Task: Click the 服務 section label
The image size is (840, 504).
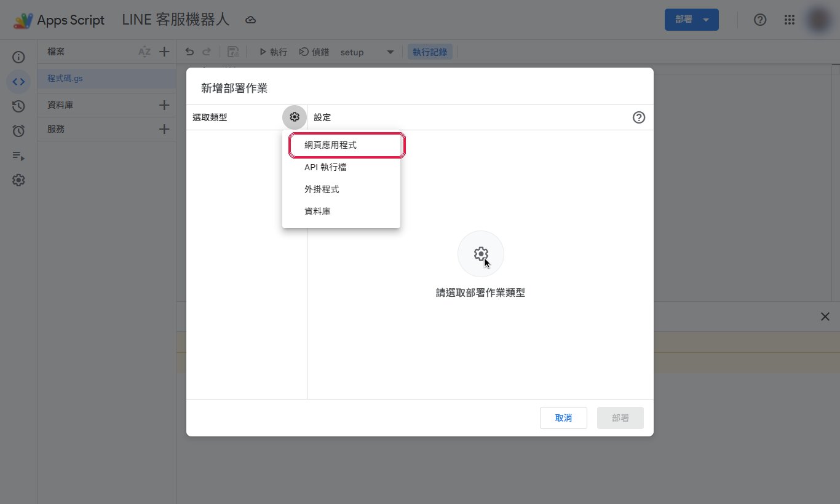Action: tap(56, 129)
